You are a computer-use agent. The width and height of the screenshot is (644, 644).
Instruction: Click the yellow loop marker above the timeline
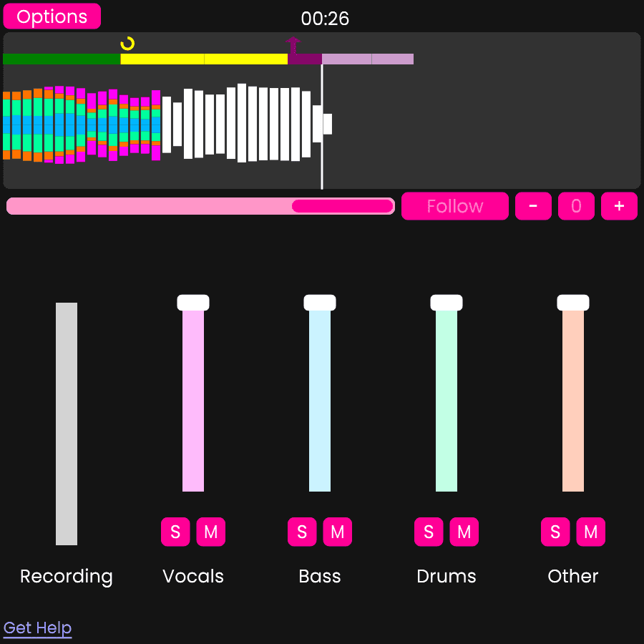tap(127, 43)
